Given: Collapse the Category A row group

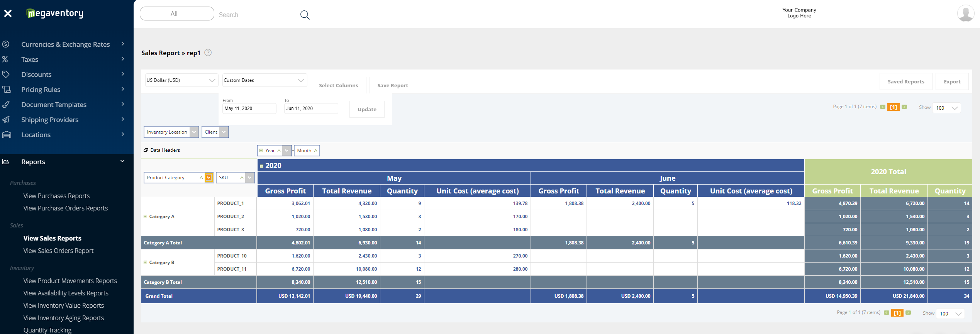Looking at the screenshot, I should pyautogui.click(x=146, y=217).
